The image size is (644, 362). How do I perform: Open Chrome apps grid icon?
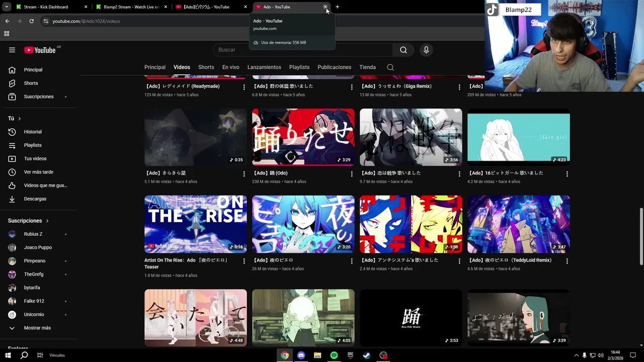point(7,34)
